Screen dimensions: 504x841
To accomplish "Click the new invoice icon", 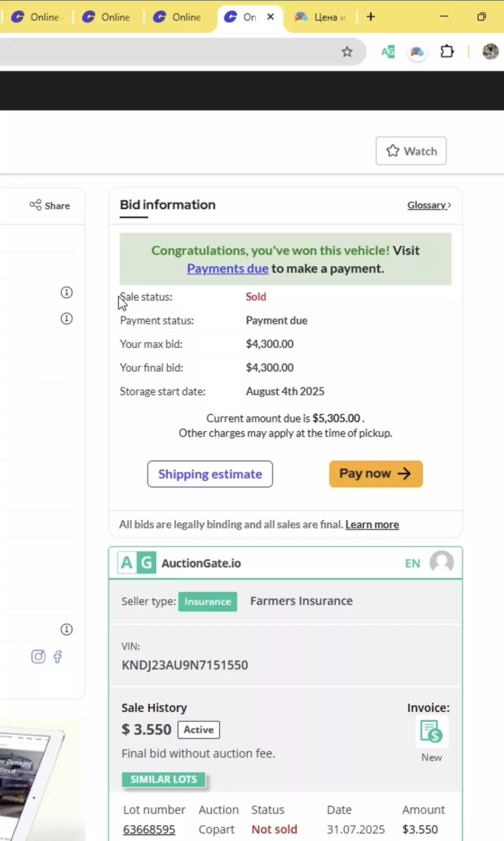I will tap(431, 732).
